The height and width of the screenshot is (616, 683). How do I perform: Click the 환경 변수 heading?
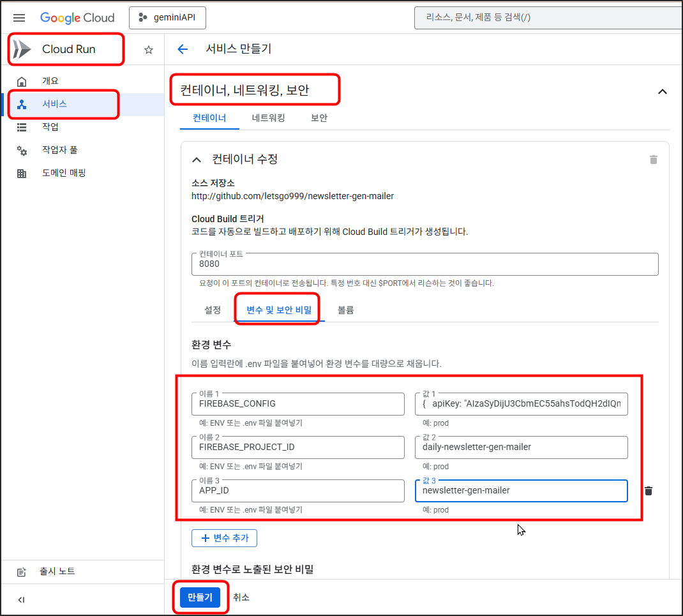coord(211,345)
